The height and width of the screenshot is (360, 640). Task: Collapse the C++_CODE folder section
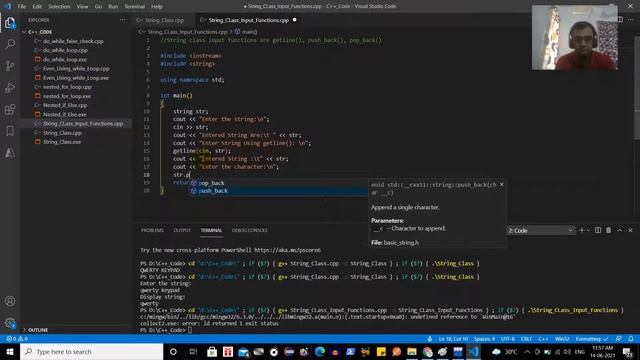tap(39, 32)
